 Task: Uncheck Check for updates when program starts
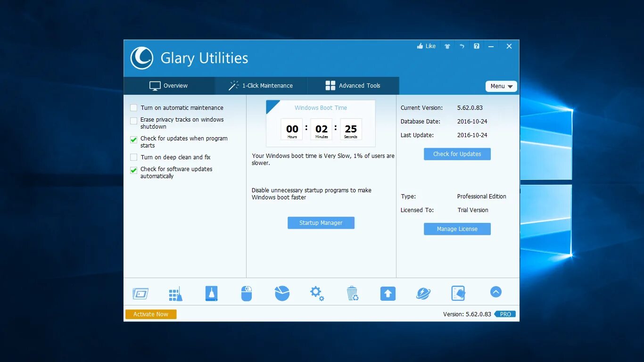pos(134,140)
